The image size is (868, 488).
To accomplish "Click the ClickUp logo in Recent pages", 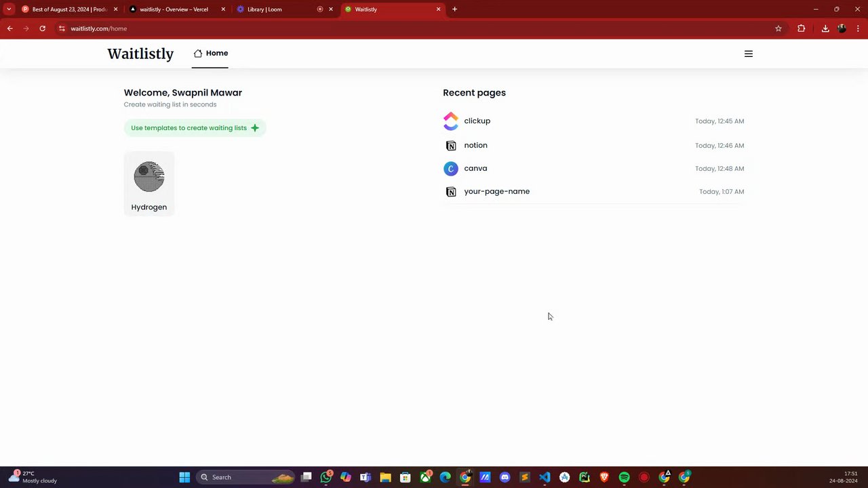I will coord(451,121).
